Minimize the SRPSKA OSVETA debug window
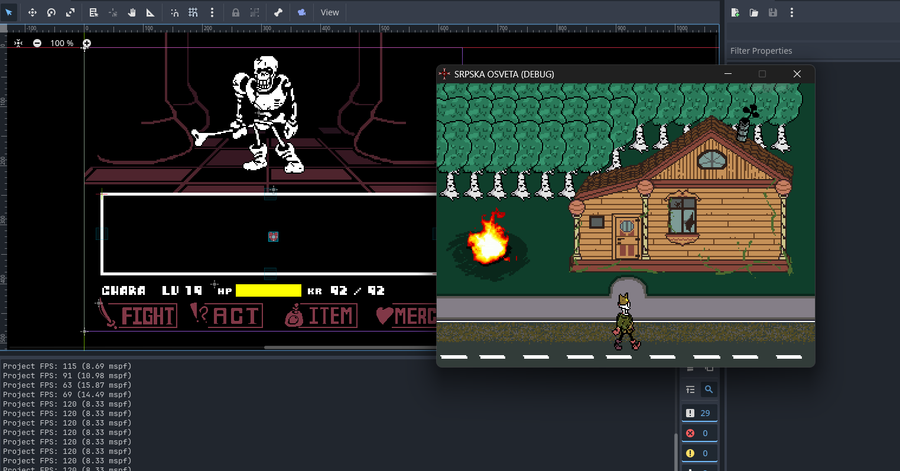 pos(728,74)
